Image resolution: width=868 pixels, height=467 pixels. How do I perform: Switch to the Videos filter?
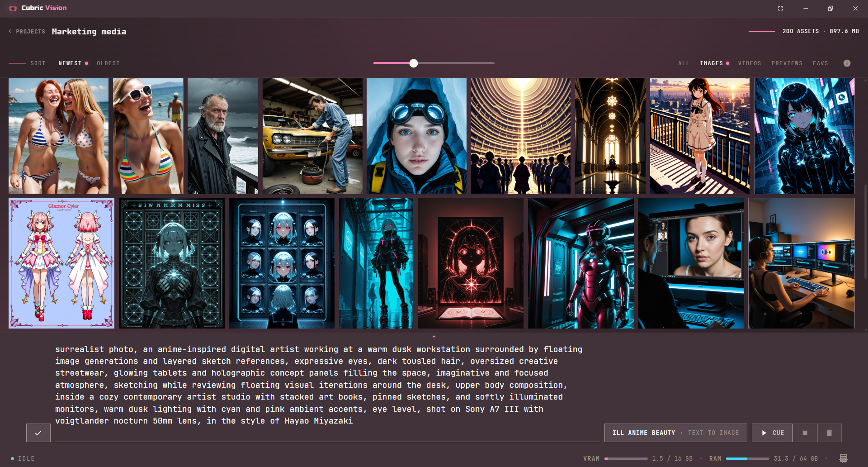point(750,63)
